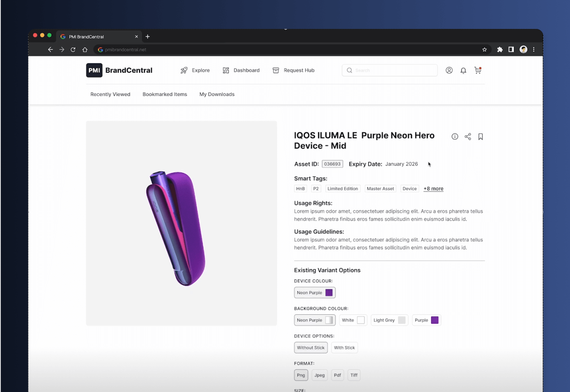The image size is (570, 392).
Task: Open the Chrome profile avatar
Action: tap(523, 50)
